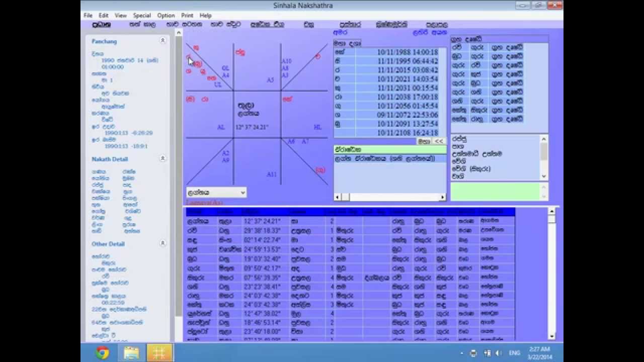Click the dasha date 11/11/2015 03:08:42

[408, 70]
